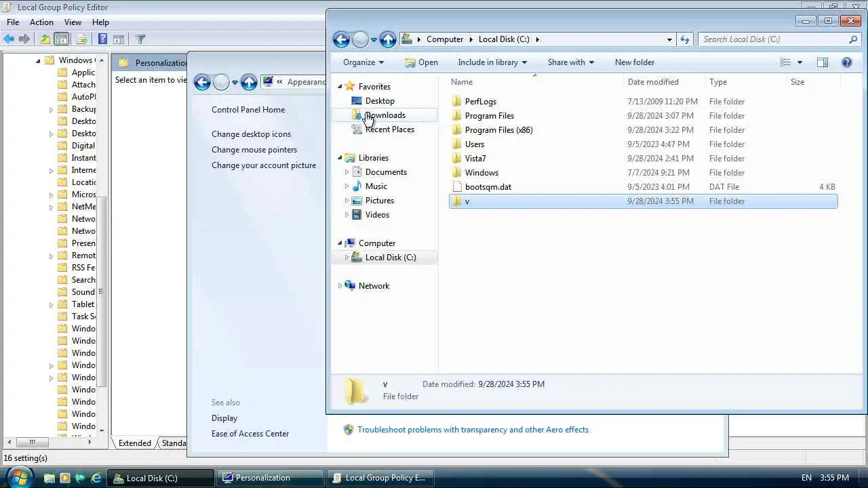The height and width of the screenshot is (488, 868).
Task: Open the File menu in Group Policy Editor
Action: pos(13,22)
